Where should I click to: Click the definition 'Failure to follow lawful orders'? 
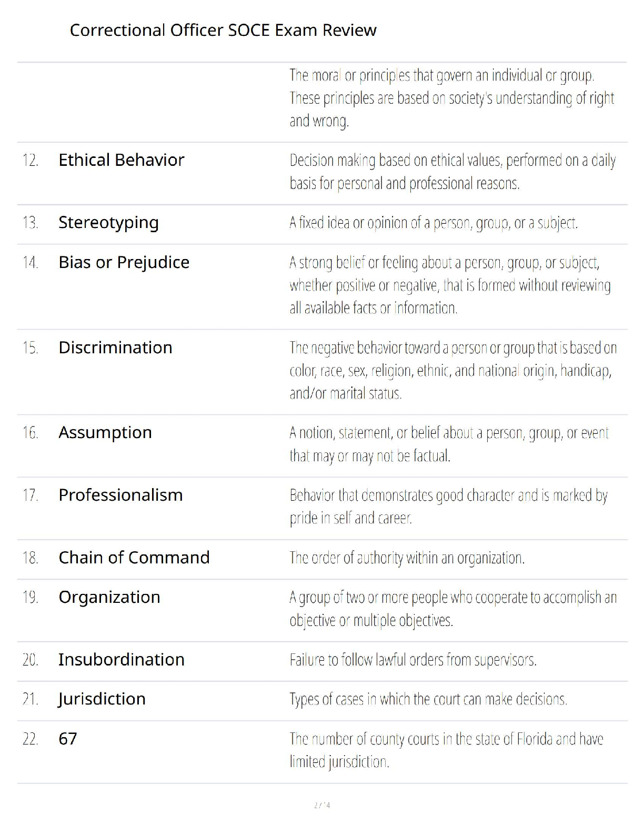(x=412, y=660)
